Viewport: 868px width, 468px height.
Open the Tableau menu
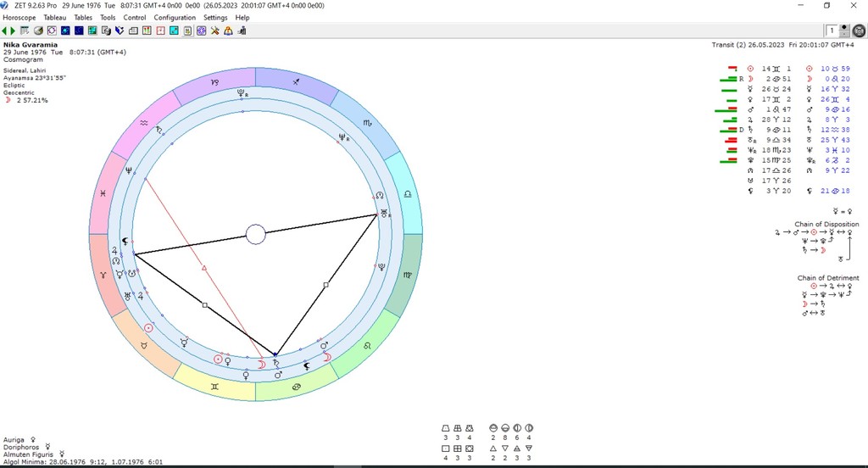point(55,18)
